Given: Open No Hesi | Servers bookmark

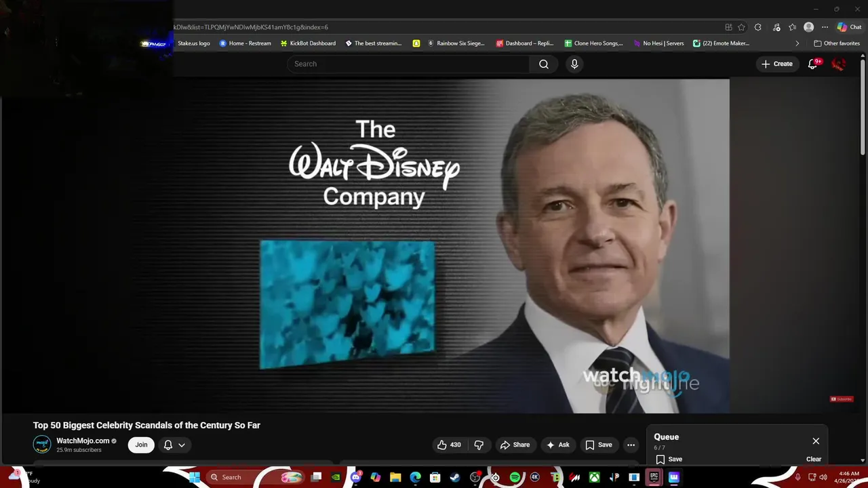Looking at the screenshot, I should (658, 43).
